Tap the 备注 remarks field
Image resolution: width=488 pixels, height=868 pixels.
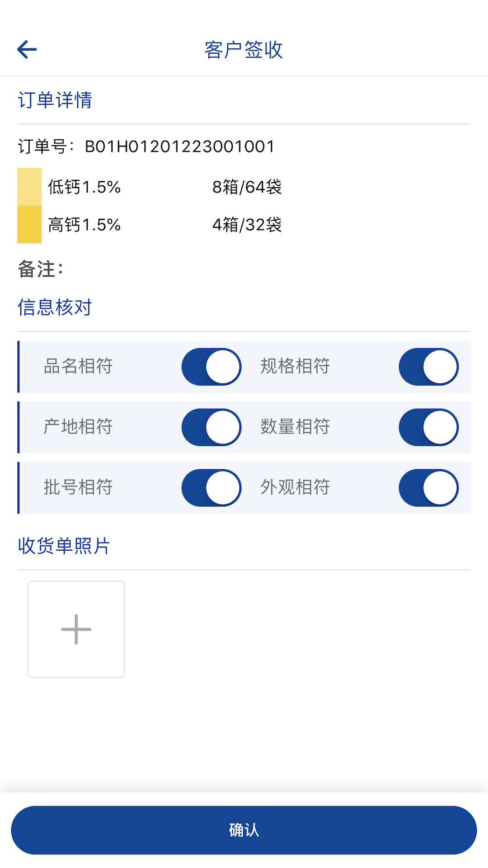[41, 269]
